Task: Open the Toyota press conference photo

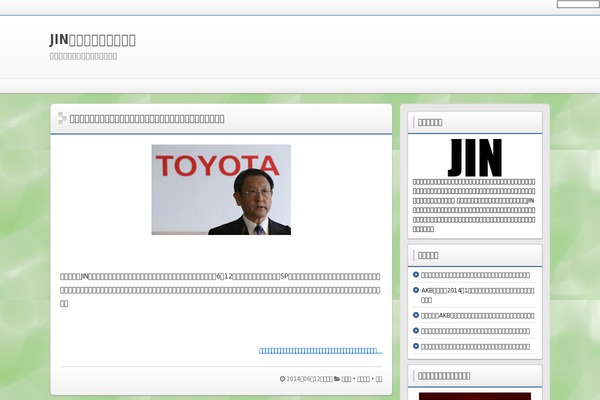Action: pos(221,190)
